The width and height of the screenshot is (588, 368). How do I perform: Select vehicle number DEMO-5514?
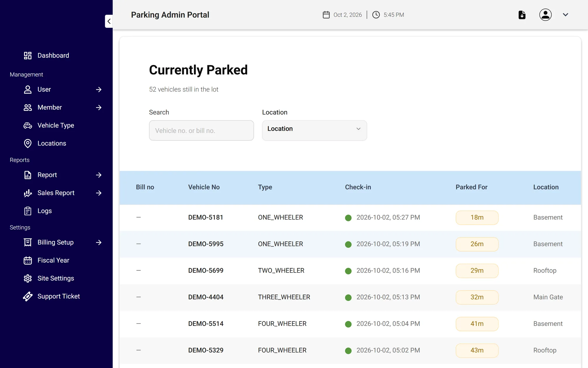[x=206, y=324]
